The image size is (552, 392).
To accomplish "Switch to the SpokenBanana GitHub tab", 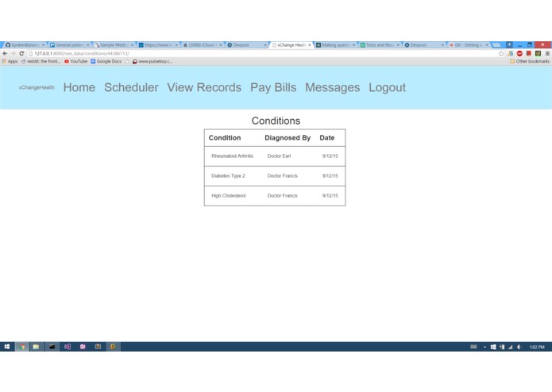I will click(x=25, y=45).
